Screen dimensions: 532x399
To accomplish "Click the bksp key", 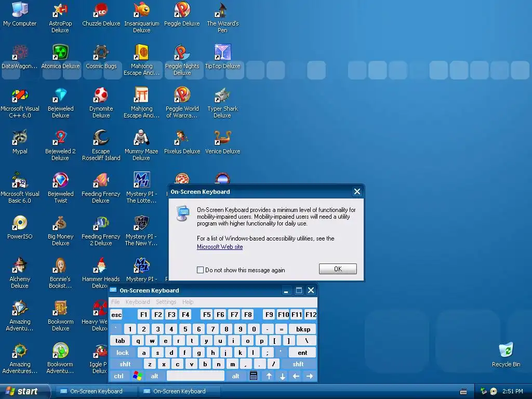I will 303,329.
